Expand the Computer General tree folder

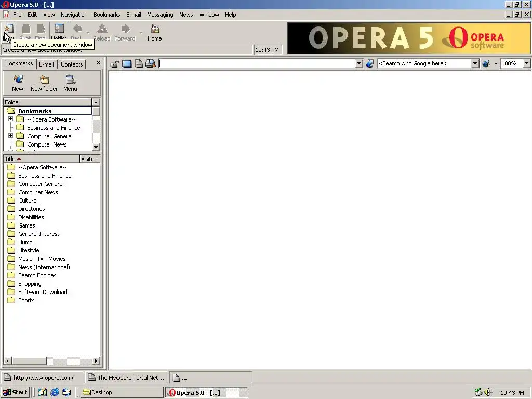click(10, 136)
